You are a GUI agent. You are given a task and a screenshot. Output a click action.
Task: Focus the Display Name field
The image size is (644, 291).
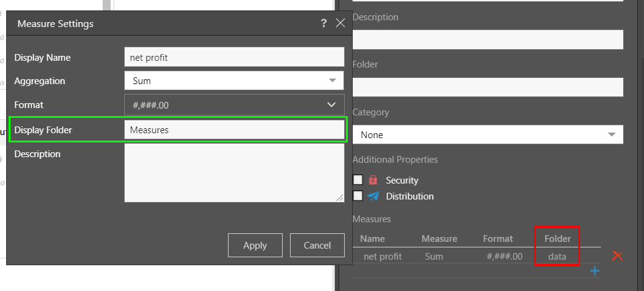click(234, 57)
